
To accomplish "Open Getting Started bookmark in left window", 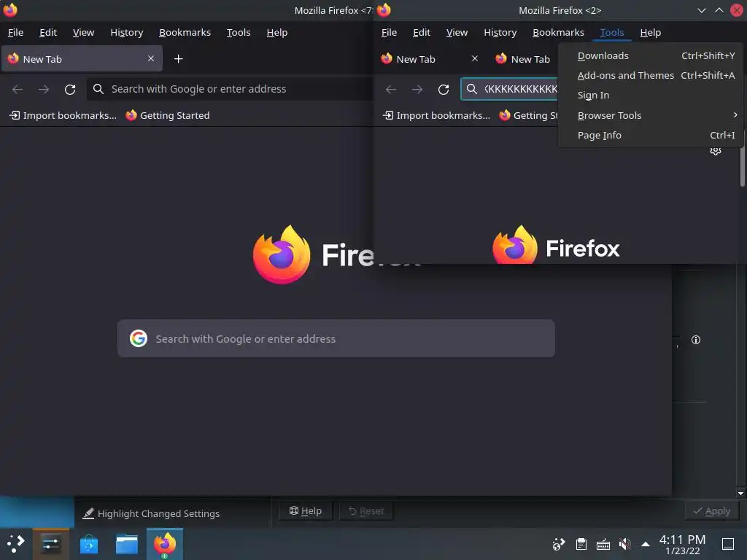I will click(x=168, y=115).
